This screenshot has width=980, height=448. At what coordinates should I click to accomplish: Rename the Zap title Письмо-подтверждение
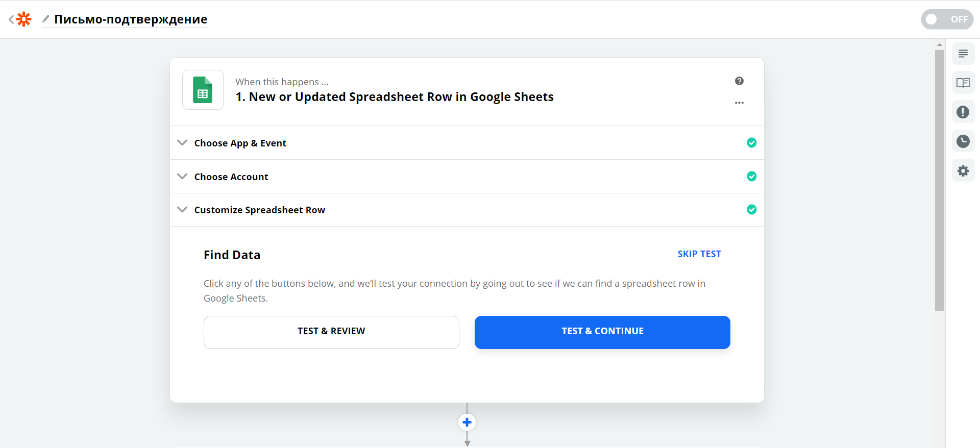(131, 19)
